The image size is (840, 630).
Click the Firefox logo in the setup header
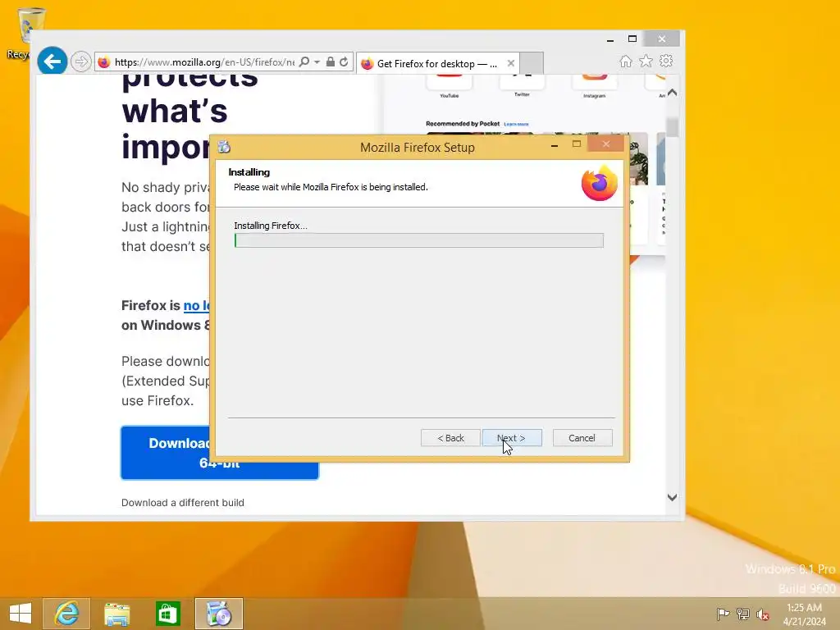[x=600, y=183]
